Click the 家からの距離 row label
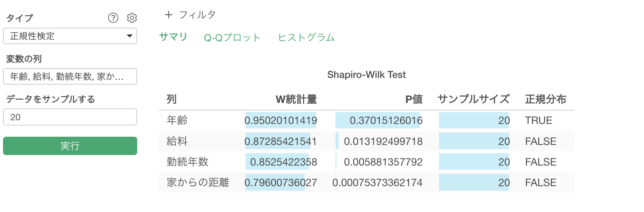 [x=198, y=182]
